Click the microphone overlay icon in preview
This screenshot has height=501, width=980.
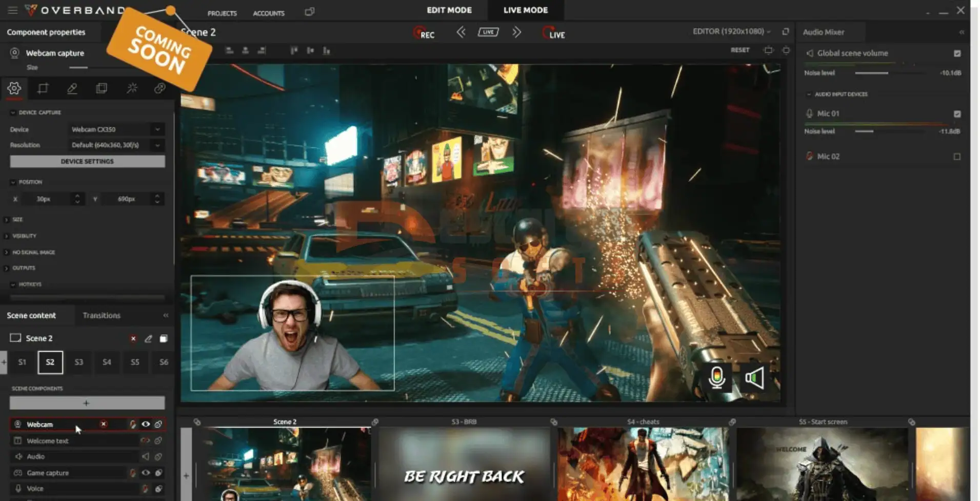point(717,378)
